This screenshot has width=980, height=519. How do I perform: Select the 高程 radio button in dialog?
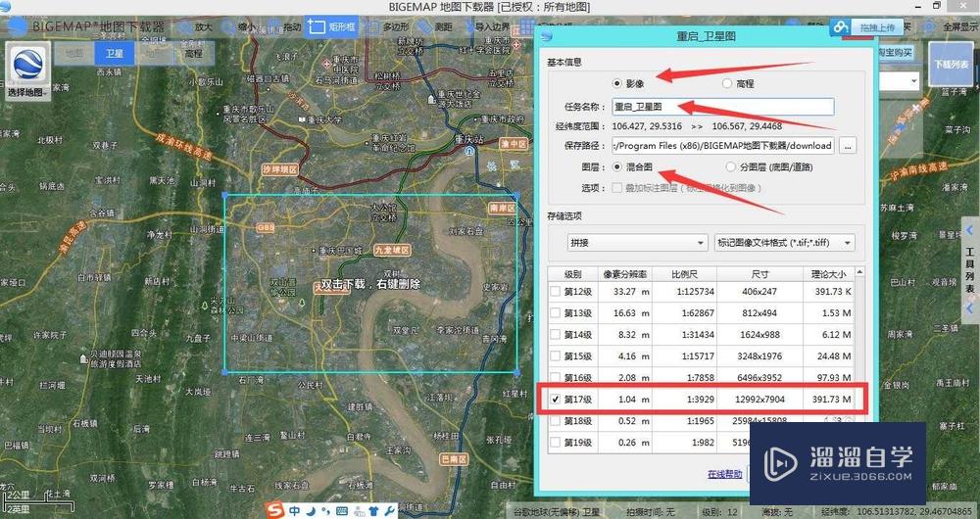tap(727, 83)
